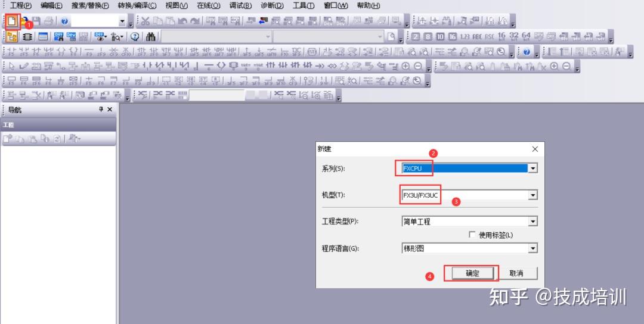644x324 pixels.
Task: Close the 导航 navigation panel
Action: pos(110,110)
